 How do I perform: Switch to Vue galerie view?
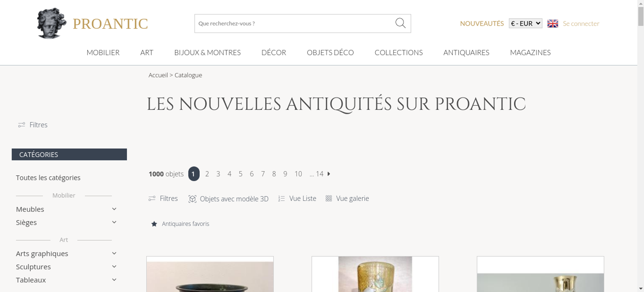coord(347,198)
